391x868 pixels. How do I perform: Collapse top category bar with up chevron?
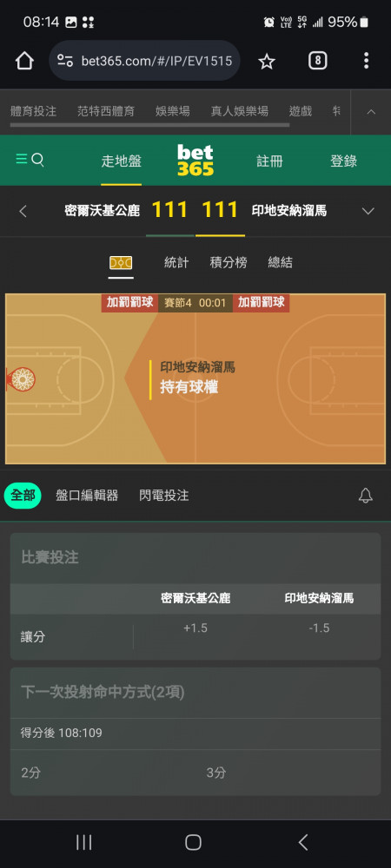point(371,112)
